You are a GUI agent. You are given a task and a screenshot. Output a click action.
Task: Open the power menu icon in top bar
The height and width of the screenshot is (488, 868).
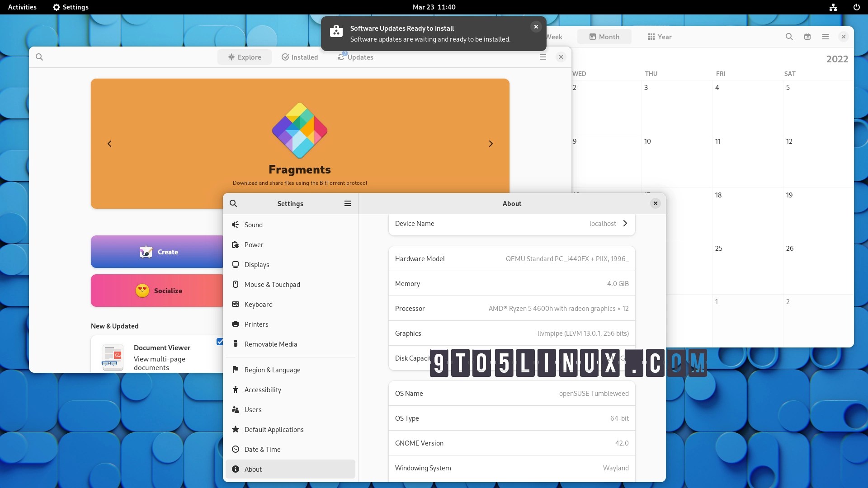pos(856,7)
